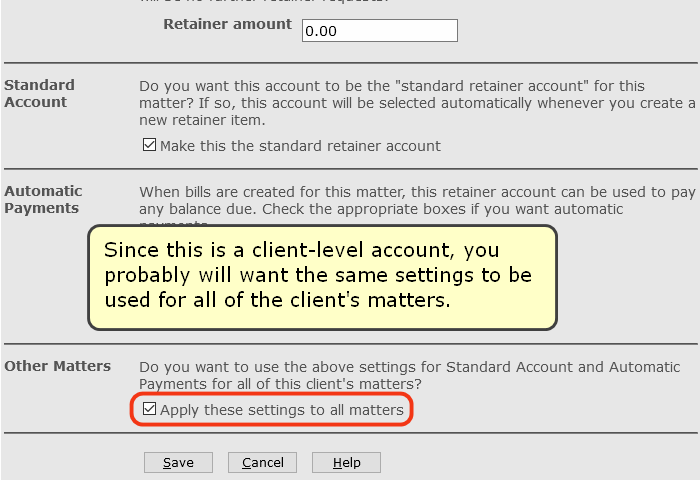
Task: Click the 'Other Matters' section heading
Action: tap(57, 366)
